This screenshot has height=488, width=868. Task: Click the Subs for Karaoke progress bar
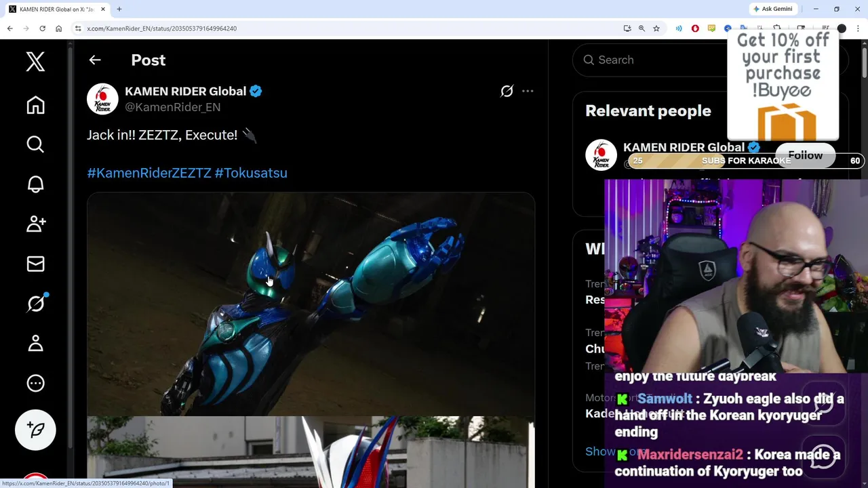[746, 161]
